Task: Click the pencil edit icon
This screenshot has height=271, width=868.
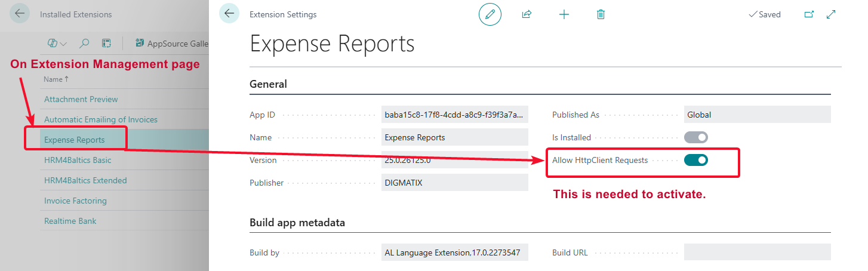Action: (x=490, y=14)
